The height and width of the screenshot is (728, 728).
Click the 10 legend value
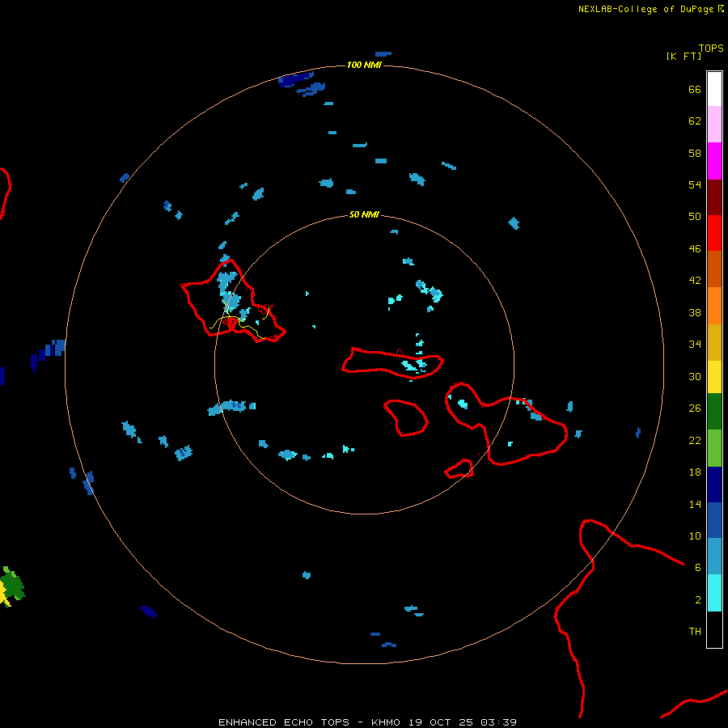(x=695, y=536)
